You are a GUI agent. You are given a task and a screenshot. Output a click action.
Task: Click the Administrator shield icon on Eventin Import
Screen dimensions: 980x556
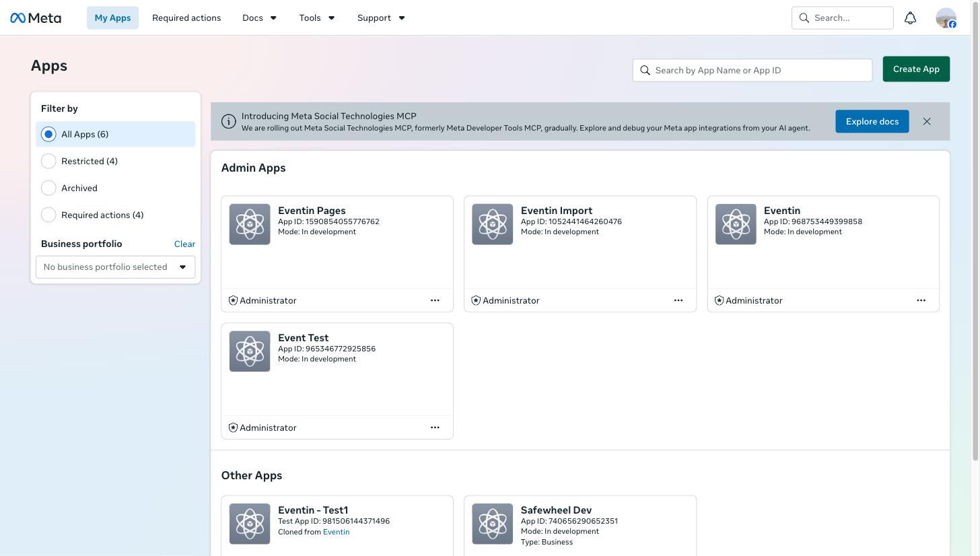point(476,300)
